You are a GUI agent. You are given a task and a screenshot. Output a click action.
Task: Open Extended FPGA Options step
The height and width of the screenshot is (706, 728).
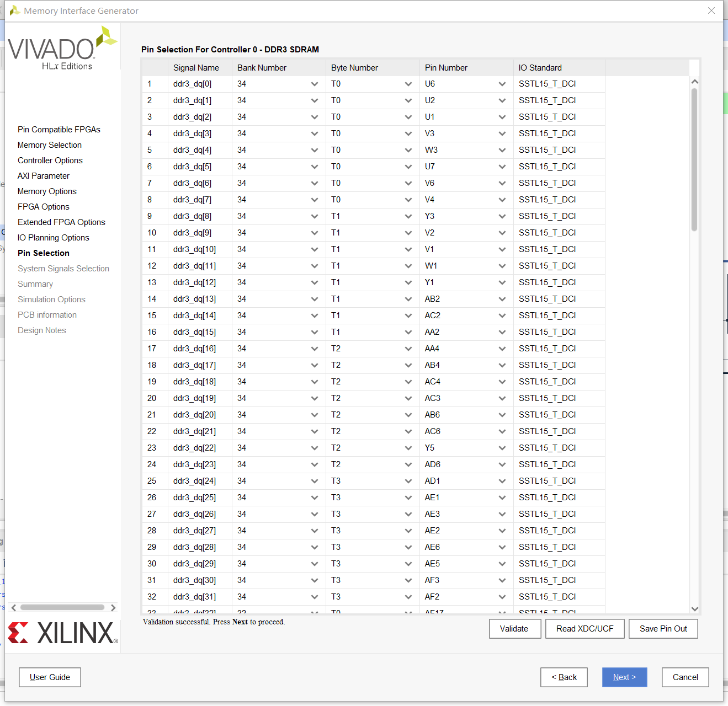(61, 222)
